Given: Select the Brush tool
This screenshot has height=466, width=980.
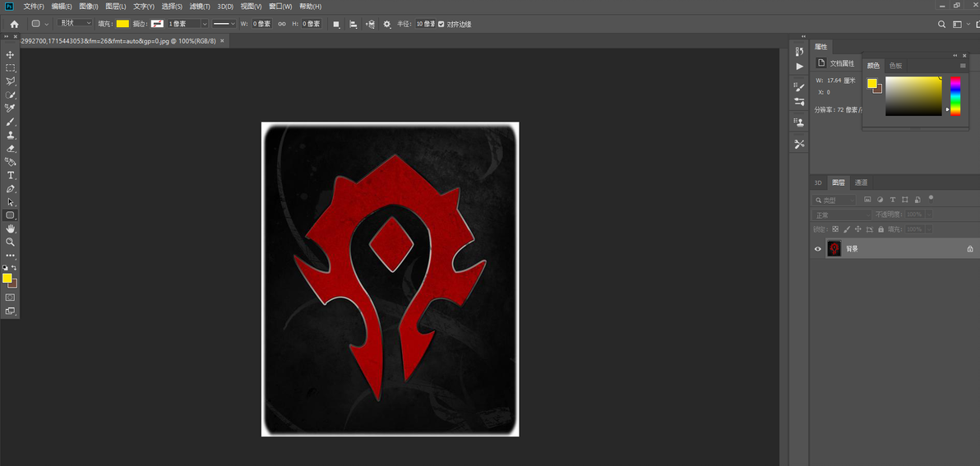Looking at the screenshot, I should [10, 122].
